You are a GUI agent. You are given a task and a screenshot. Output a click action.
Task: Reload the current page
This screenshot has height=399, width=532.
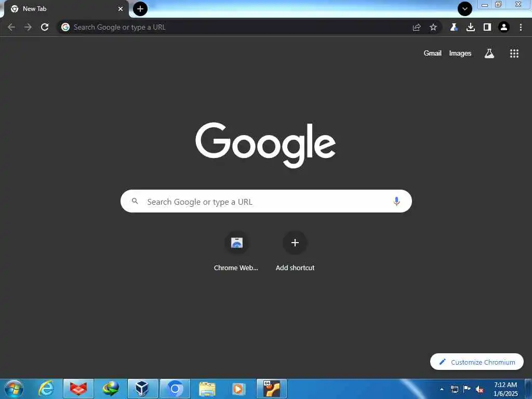pos(45,27)
